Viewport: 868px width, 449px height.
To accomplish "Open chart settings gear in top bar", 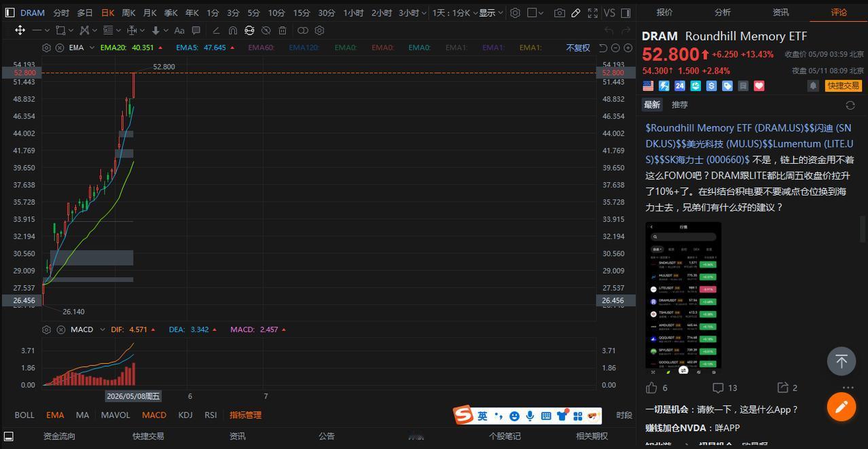I will pos(516,13).
